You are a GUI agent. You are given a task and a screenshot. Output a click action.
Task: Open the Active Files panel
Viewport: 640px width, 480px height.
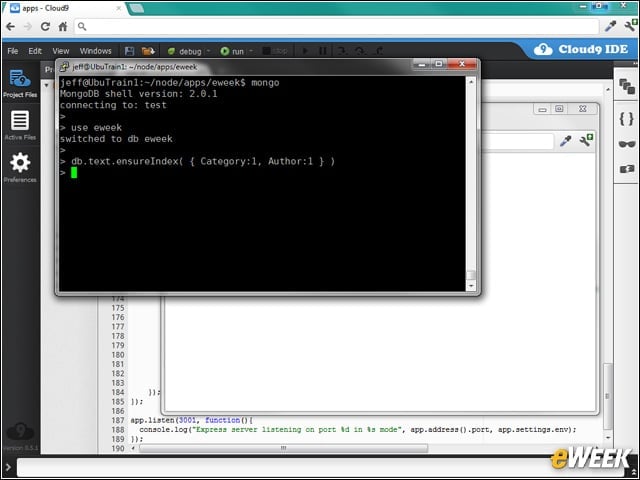click(20, 125)
